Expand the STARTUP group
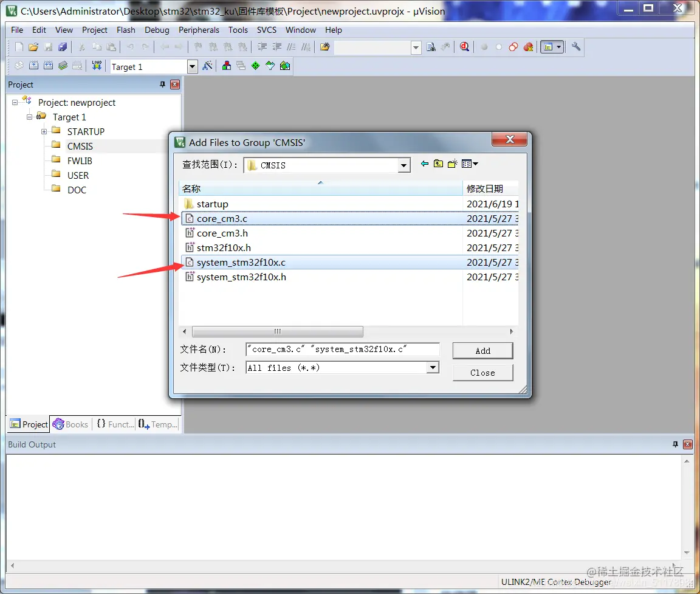 pos(44,132)
